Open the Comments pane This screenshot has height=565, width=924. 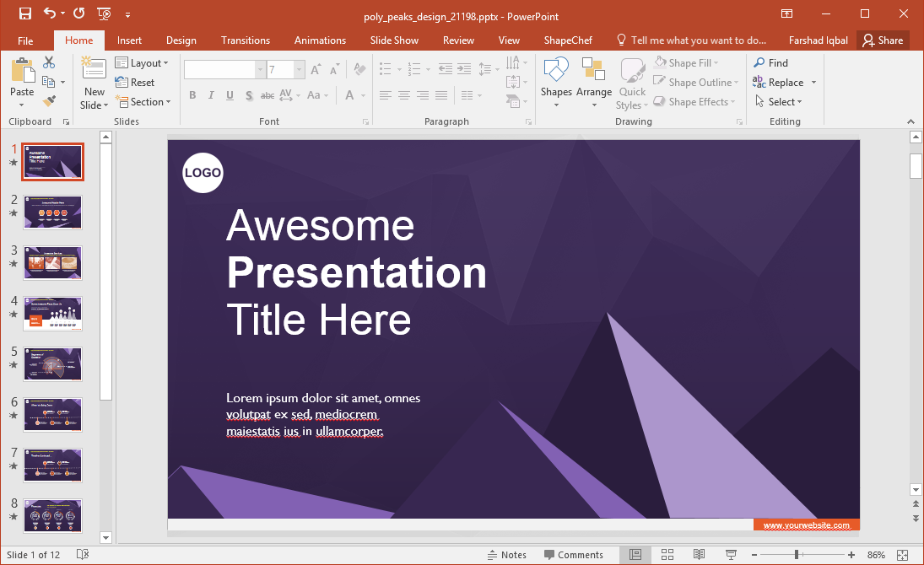[x=574, y=554]
